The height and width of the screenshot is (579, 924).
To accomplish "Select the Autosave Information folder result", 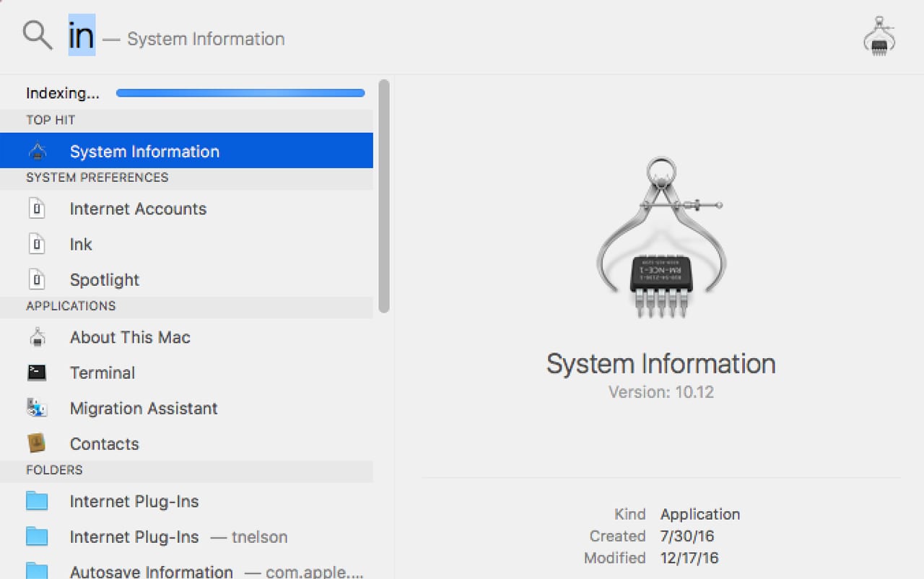I will [186, 568].
